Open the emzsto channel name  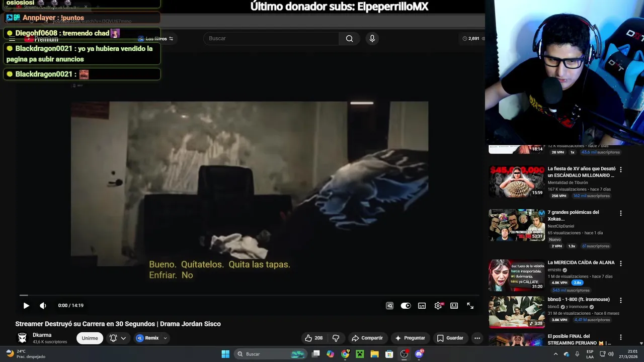click(555, 269)
